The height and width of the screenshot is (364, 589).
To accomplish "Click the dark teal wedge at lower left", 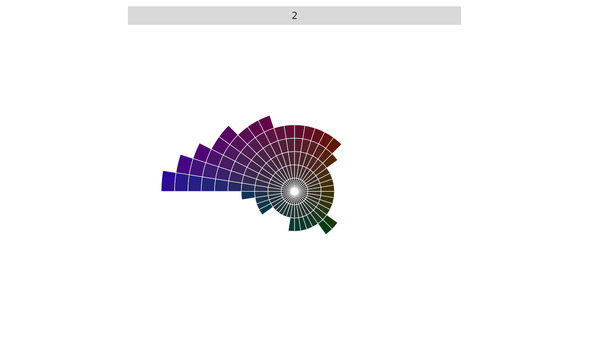I will click(266, 209).
